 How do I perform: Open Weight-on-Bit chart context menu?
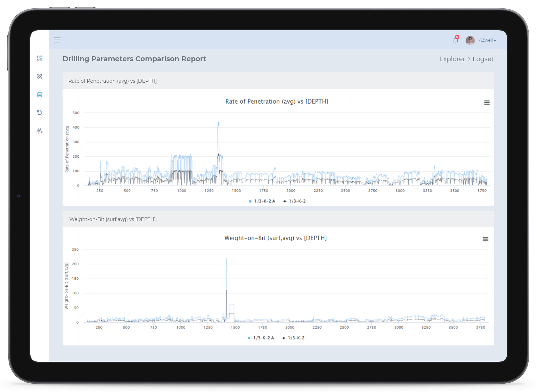[x=485, y=239]
